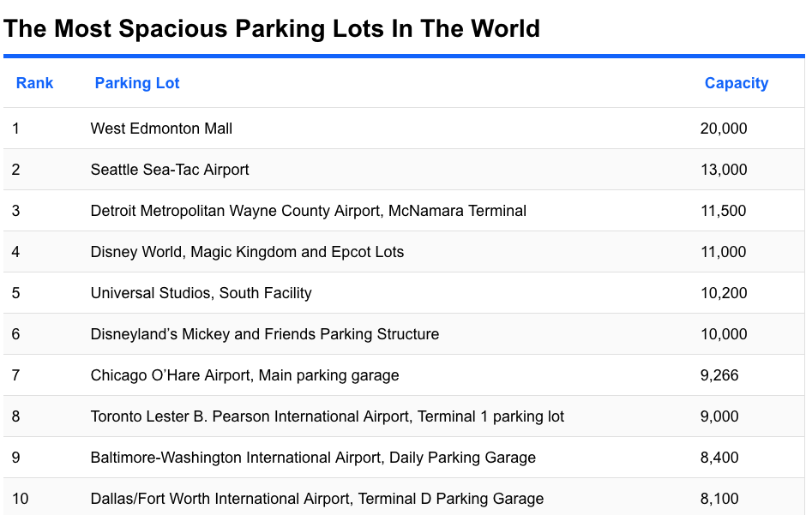Select the 11,500 capacity value
This screenshot has height=515, width=812.
(x=723, y=211)
